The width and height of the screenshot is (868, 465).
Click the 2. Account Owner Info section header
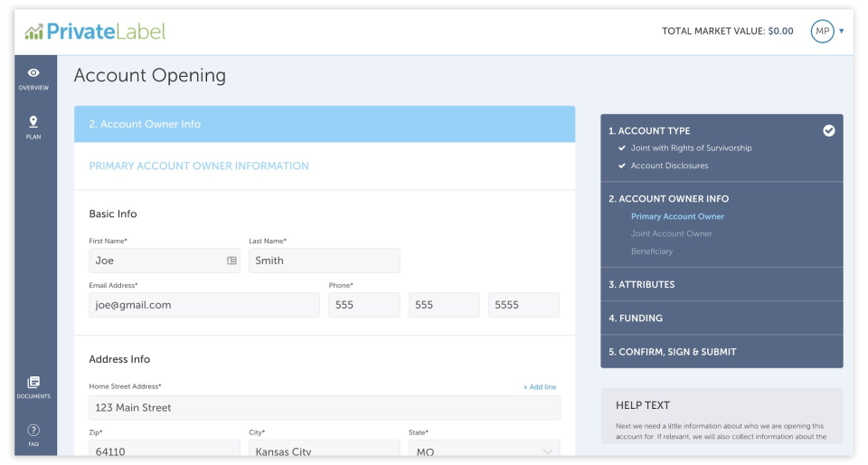click(x=325, y=124)
